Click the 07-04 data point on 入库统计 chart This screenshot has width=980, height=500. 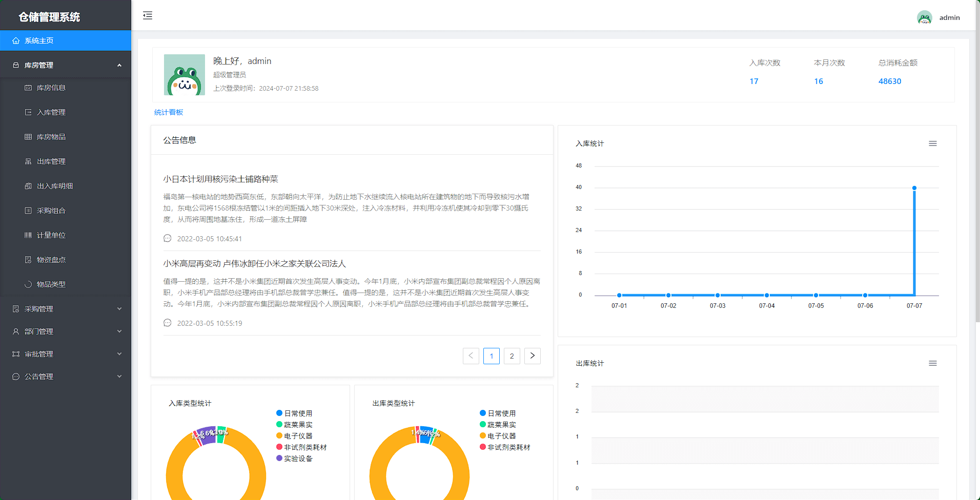(x=767, y=295)
